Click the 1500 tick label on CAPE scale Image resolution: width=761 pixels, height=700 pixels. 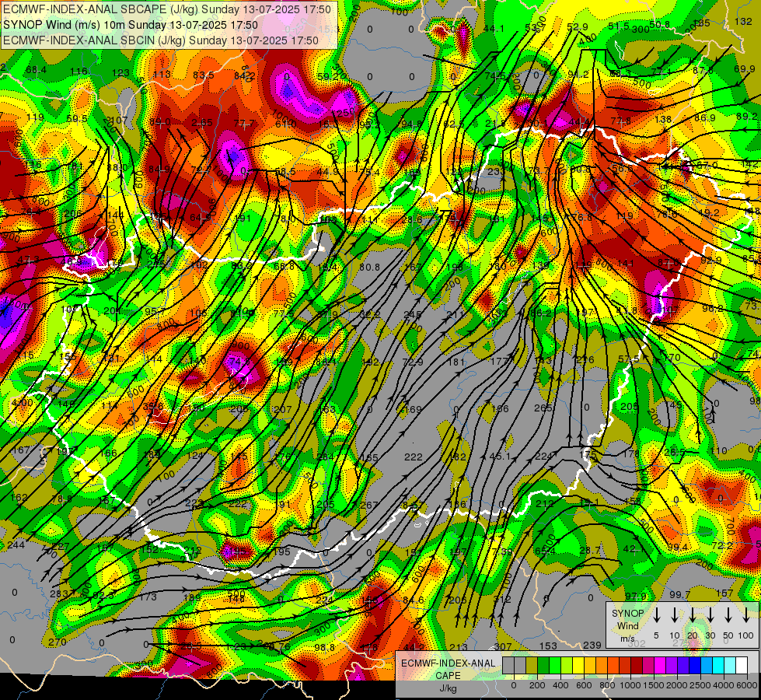(x=654, y=685)
